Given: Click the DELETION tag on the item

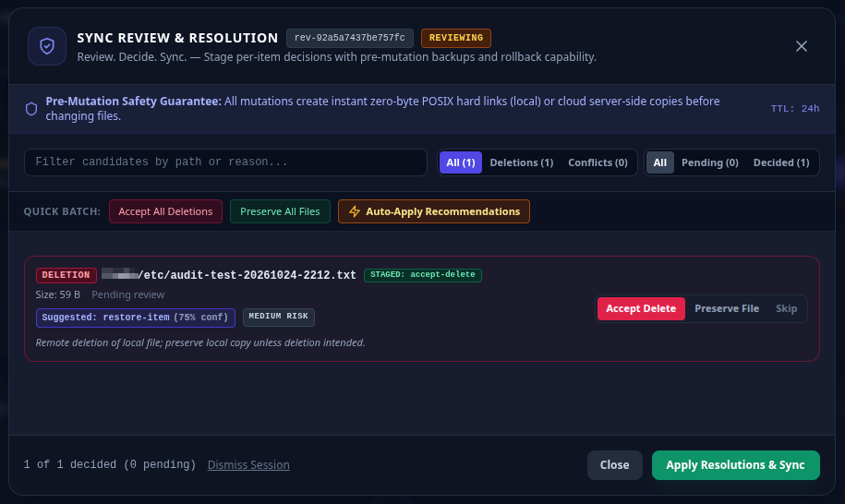Looking at the screenshot, I should pos(66,275).
